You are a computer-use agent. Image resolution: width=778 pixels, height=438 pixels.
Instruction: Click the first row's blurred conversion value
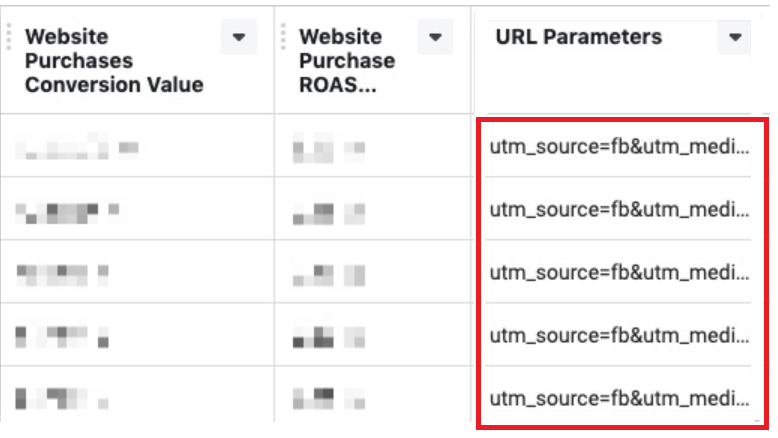[x=77, y=146]
